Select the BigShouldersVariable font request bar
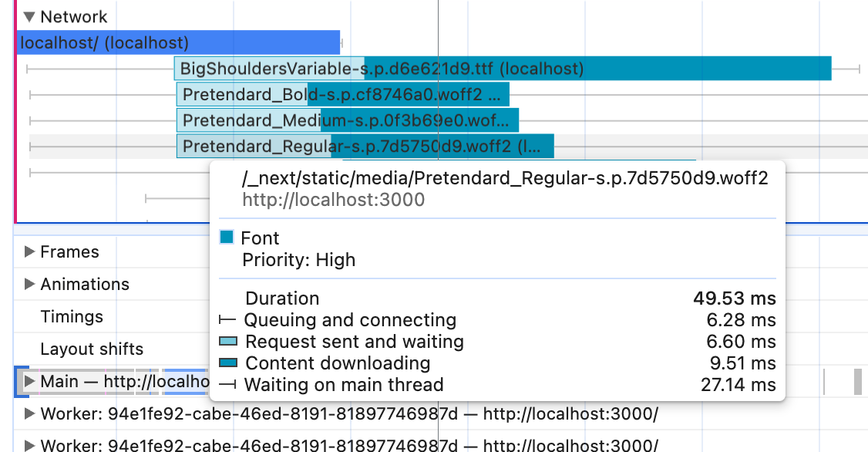Image resolution: width=868 pixels, height=452 pixels. pyautogui.click(x=501, y=69)
